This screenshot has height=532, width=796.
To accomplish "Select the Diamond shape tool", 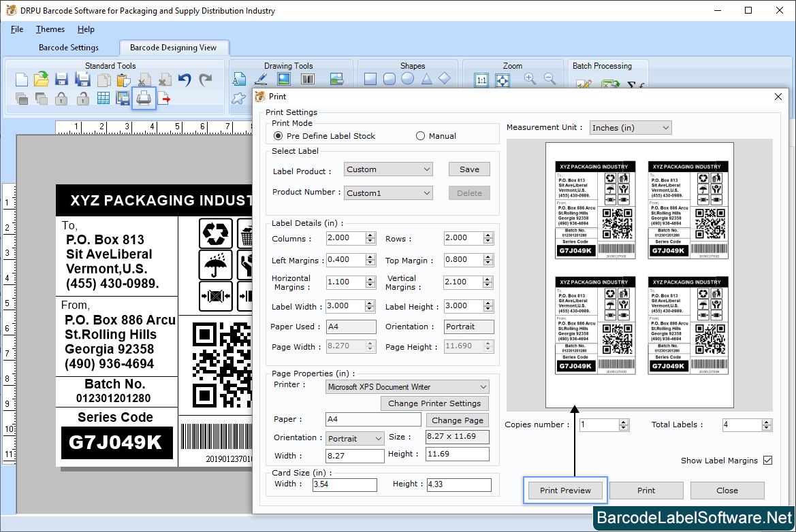I will click(444, 78).
